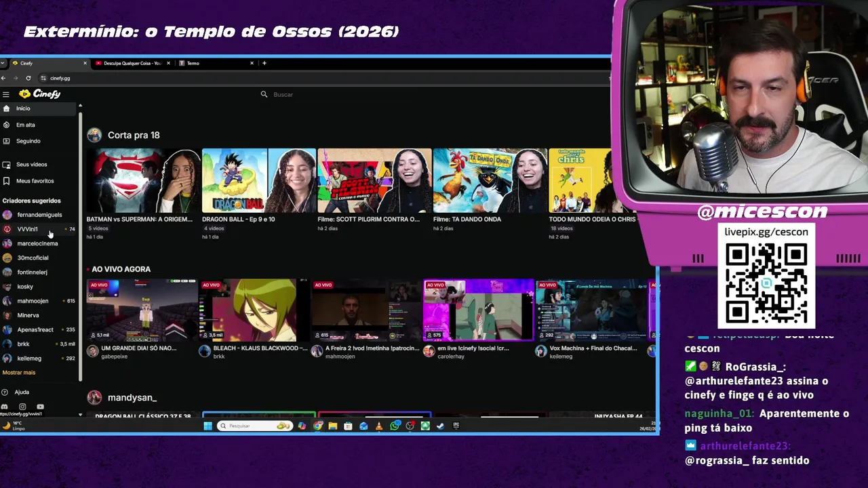The width and height of the screenshot is (868, 488).
Task: Click the mandysan_ channel avatar
Action: 94,397
